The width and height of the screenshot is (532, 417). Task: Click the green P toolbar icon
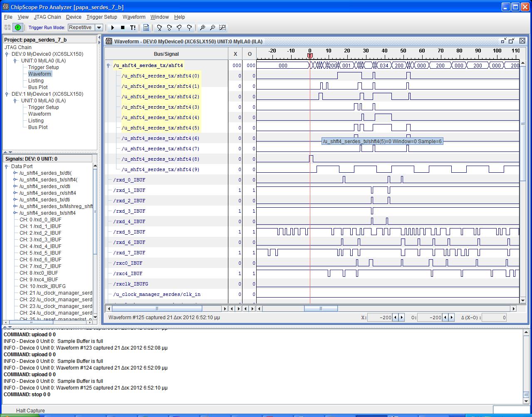[17, 27]
